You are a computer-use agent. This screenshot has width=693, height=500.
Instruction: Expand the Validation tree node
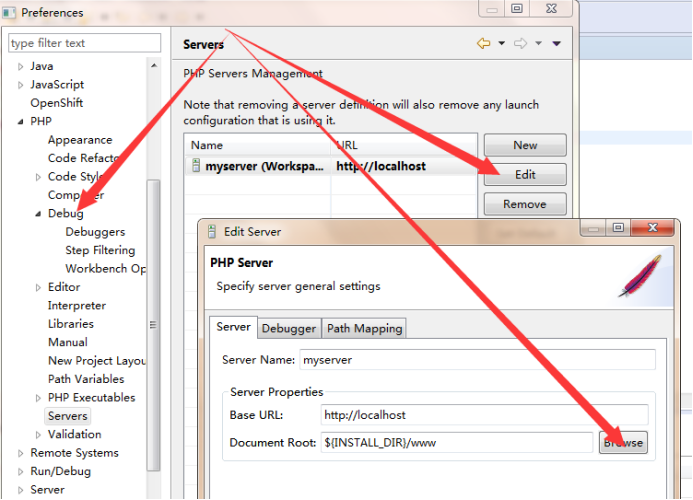coord(38,435)
